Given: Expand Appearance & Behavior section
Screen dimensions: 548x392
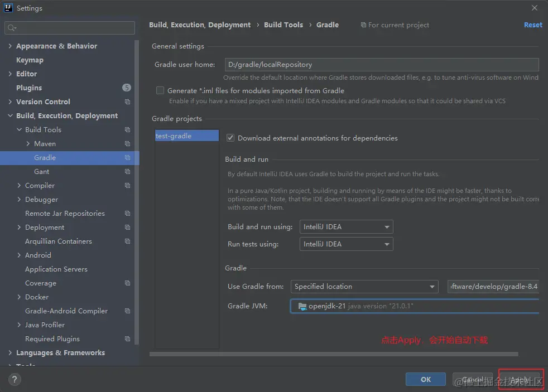Looking at the screenshot, I should click(x=10, y=46).
